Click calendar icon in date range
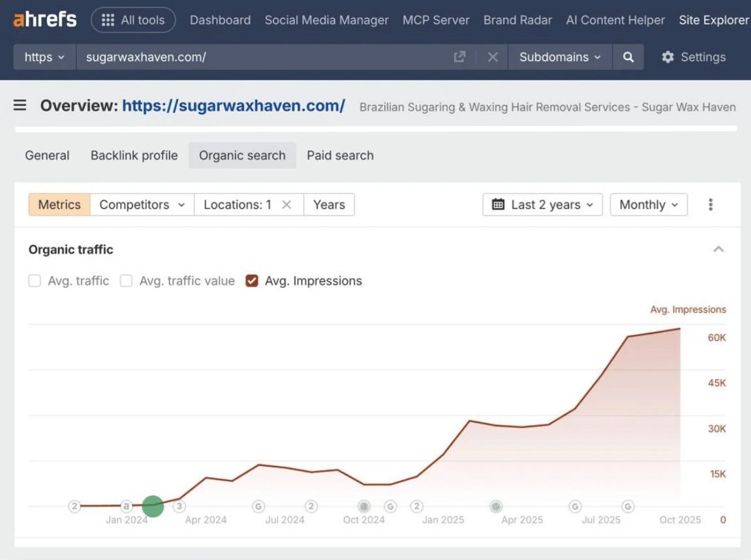This screenshot has width=751, height=560. [498, 204]
